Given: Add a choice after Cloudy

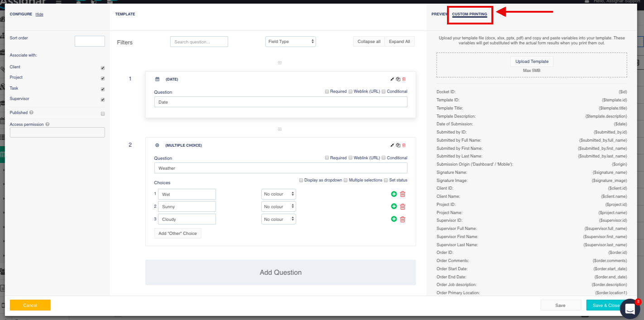Looking at the screenshot, I should click(394, 219).
